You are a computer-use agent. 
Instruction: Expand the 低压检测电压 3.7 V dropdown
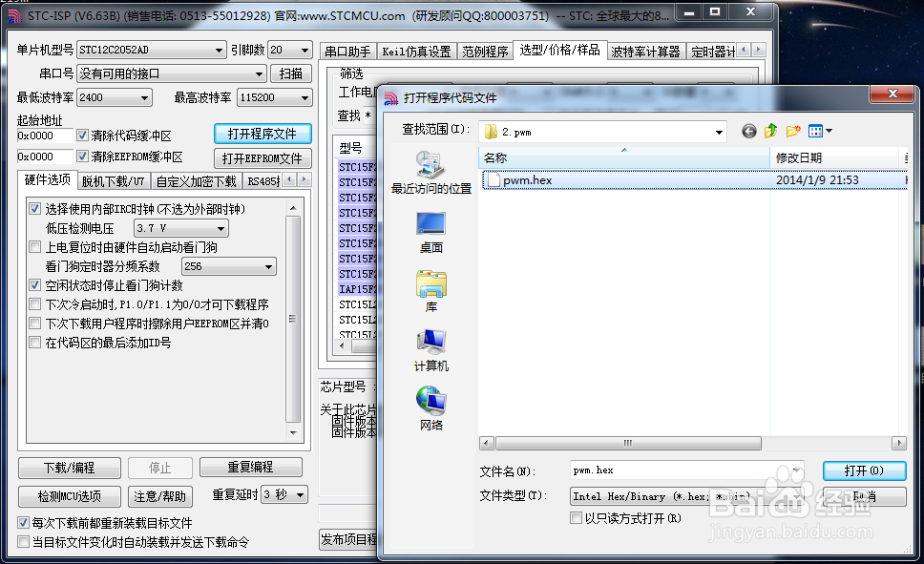(220, 229)
